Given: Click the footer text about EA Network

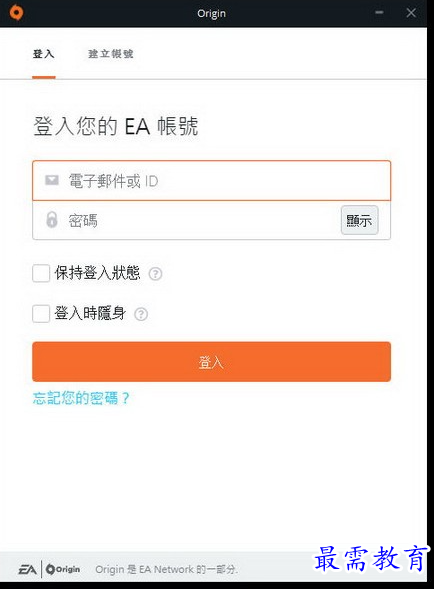Looking at the screenshot, I should (167, 569).
